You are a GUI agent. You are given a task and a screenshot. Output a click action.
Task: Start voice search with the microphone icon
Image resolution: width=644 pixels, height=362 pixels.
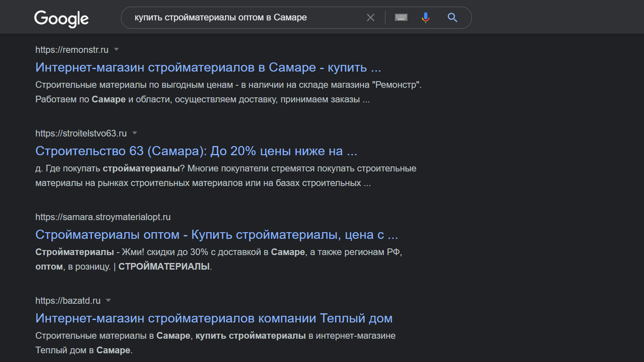point(425,17)
